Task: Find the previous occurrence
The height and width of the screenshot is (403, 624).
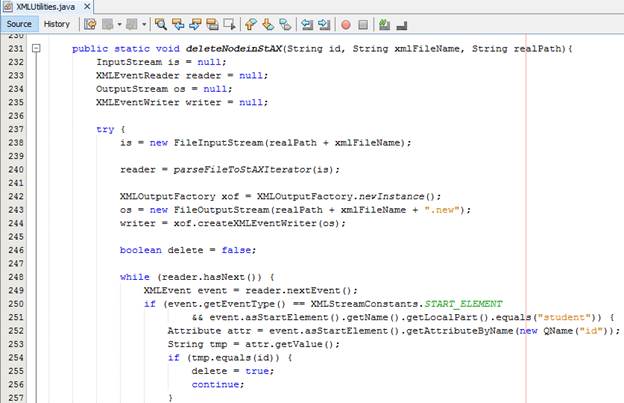Action: click(178, 25)
